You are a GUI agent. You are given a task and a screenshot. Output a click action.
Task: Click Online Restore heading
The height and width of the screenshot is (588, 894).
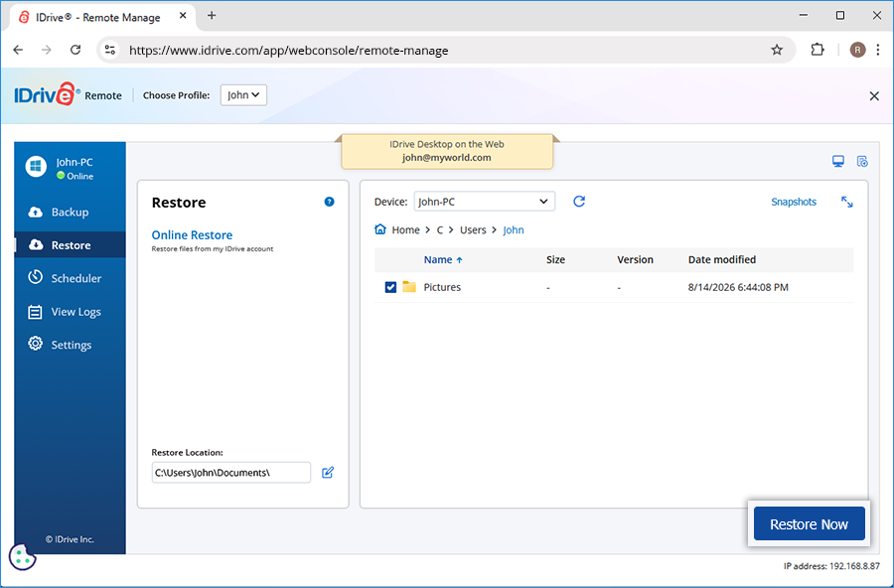pyautogui.click(x=192, y=235)
